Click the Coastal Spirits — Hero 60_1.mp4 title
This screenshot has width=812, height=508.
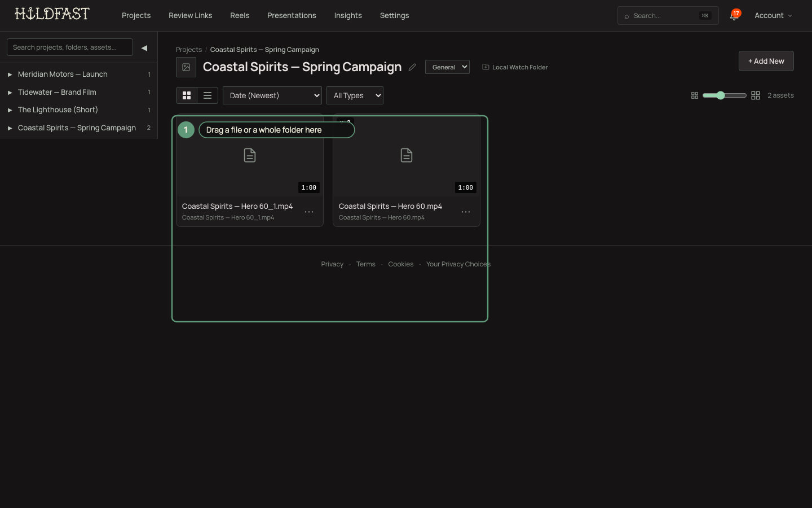click(237, 206)
